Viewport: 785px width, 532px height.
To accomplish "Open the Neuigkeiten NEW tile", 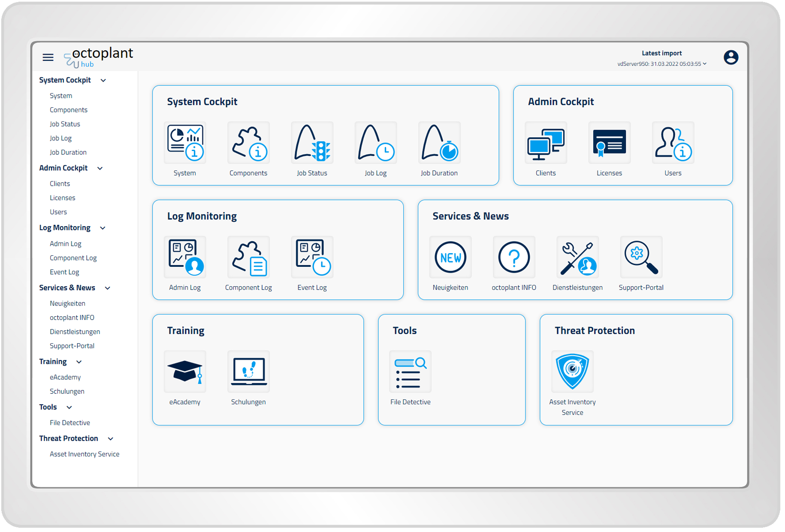I will [450, 257].
